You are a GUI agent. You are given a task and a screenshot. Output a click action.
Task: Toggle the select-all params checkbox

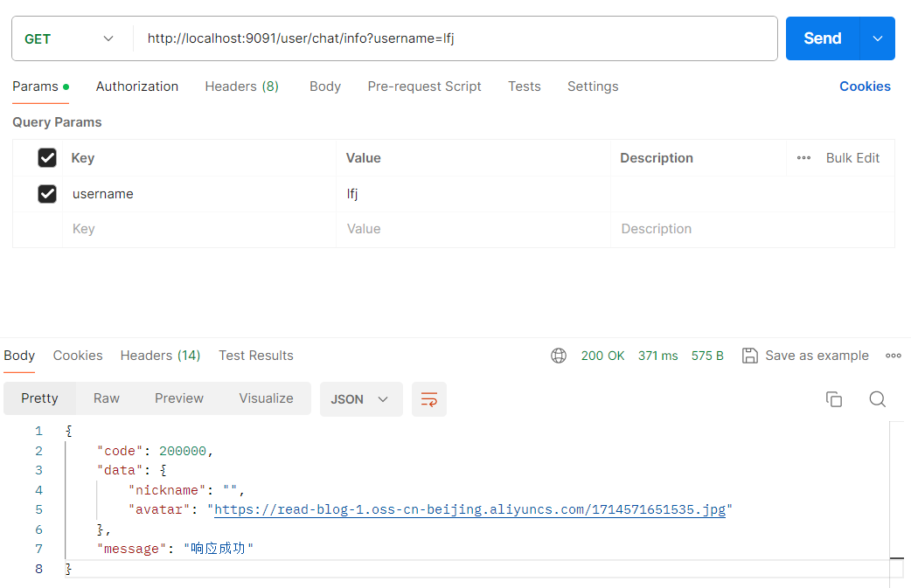[47, 158]
